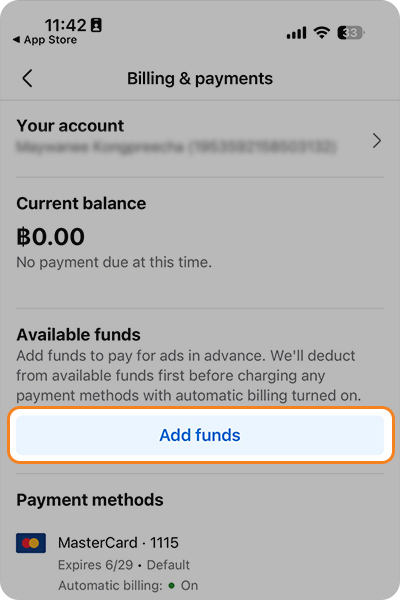The width and height of the screenshot is (400, 600).
Task: Expand Your account chevron
Action: [x=377, y=141]
